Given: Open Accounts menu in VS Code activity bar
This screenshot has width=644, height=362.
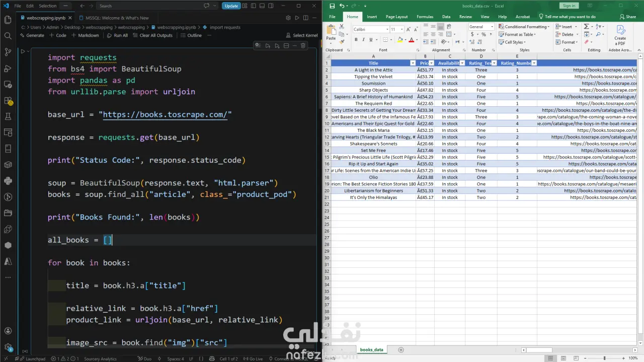Looking at the screenshot, I should point(8,331).
